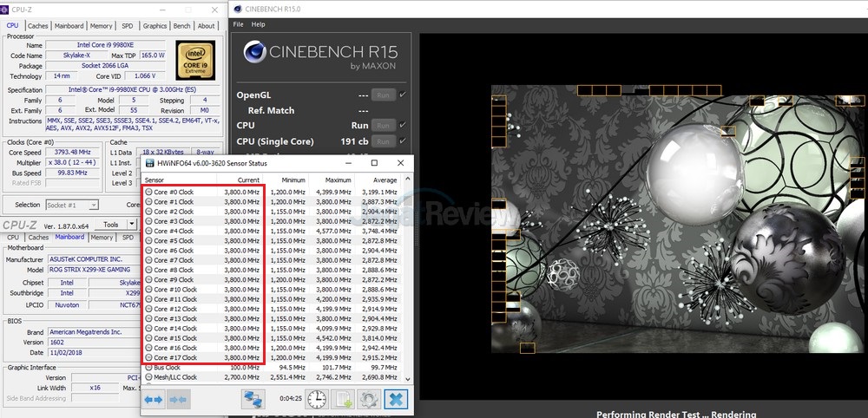This screenshot has width=868, height=418.
Task: Select Memory tab in lower CPU-Z window
Action: coord(102,238)
